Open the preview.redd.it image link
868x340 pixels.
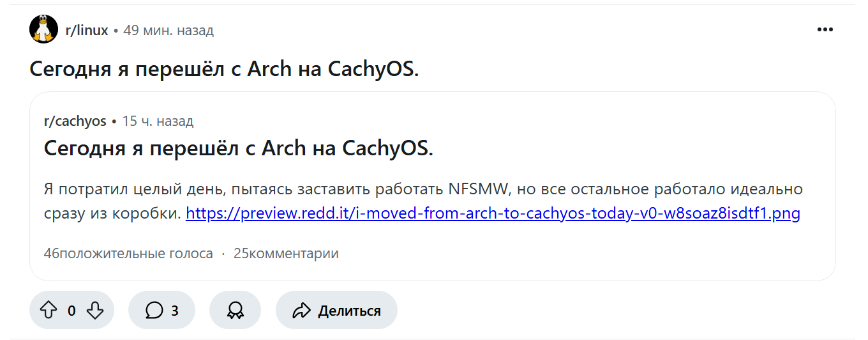tap(493, 213)
